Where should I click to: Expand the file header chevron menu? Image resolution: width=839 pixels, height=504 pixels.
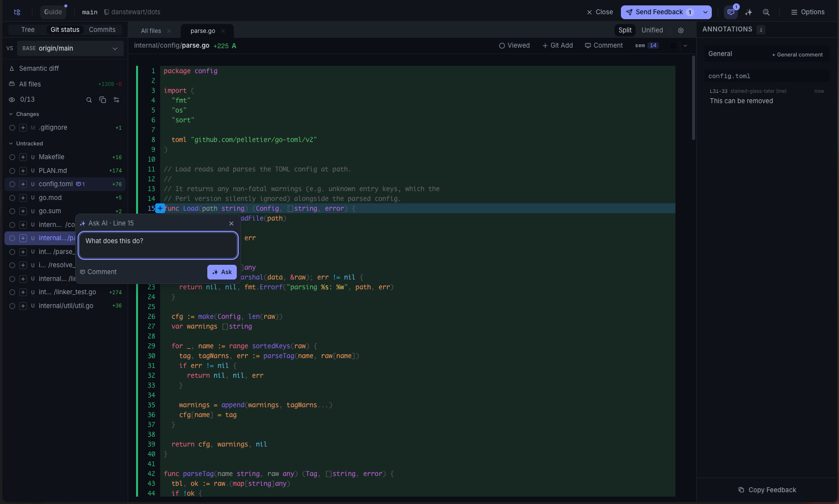(685, 46)
